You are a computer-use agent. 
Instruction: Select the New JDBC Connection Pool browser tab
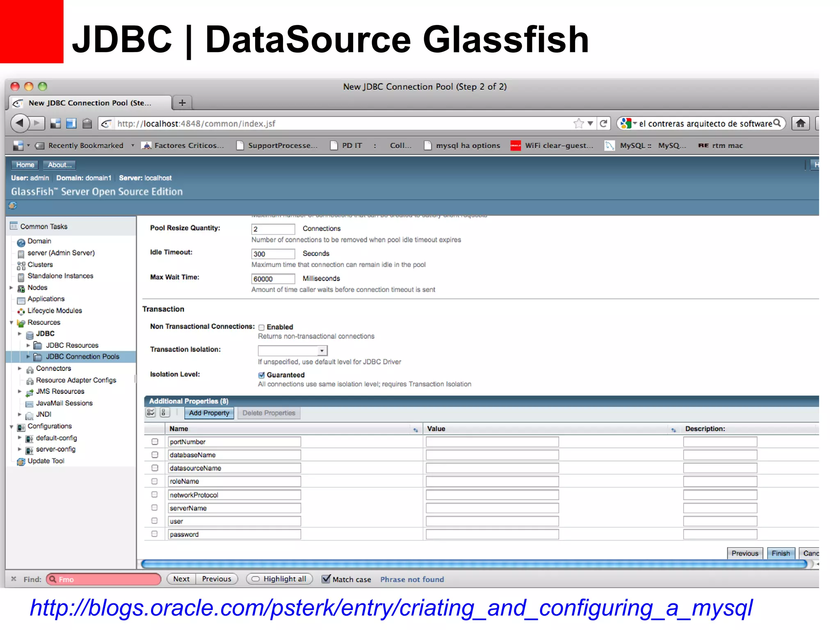89,103
